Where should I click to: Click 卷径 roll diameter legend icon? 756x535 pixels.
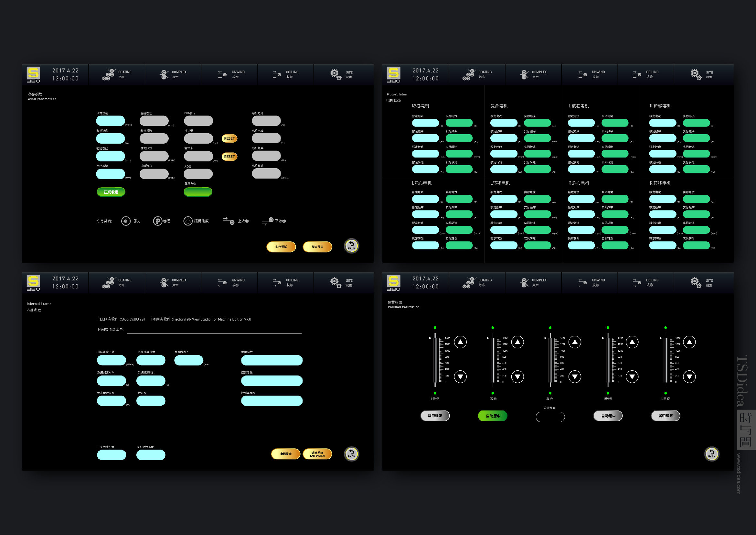[x=157, y=221]
